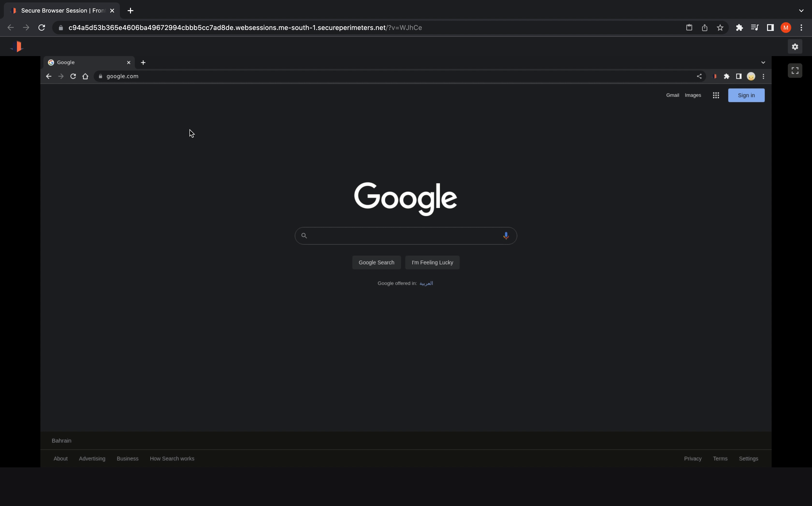The height and width of the screenshot is (506, 812).
Task: Toggle the inner browser profile avatar icon
Action: [x=751, y=76]
